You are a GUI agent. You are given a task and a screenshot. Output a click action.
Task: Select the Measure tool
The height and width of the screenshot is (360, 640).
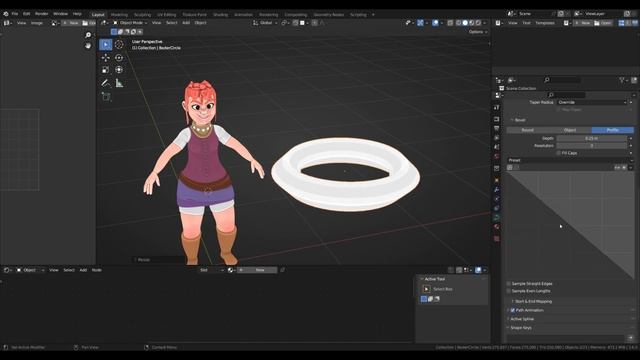pos(119,83)
